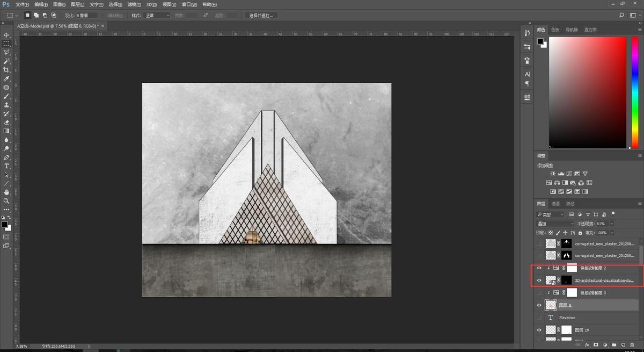
Task: Select the Blur tool
Action: [6, 140]
